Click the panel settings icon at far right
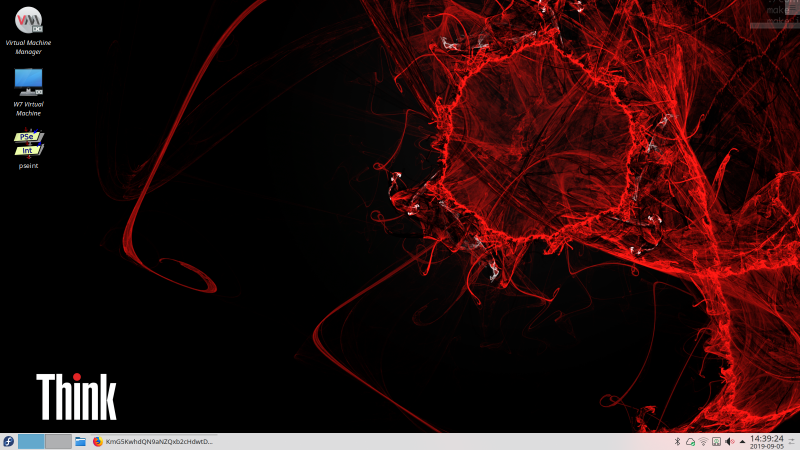This screenshot has width=800, height=450. (792, 441)
